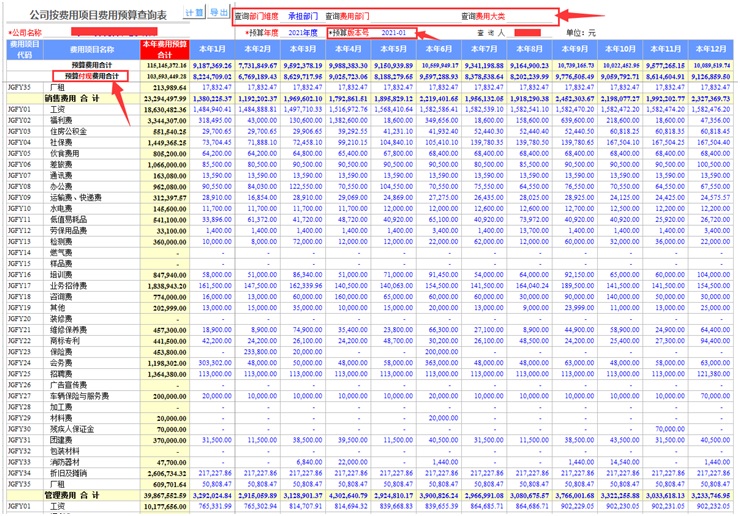Select the 培训费 row name
This screenshot has height=516, width=740.
click(61, 275)
